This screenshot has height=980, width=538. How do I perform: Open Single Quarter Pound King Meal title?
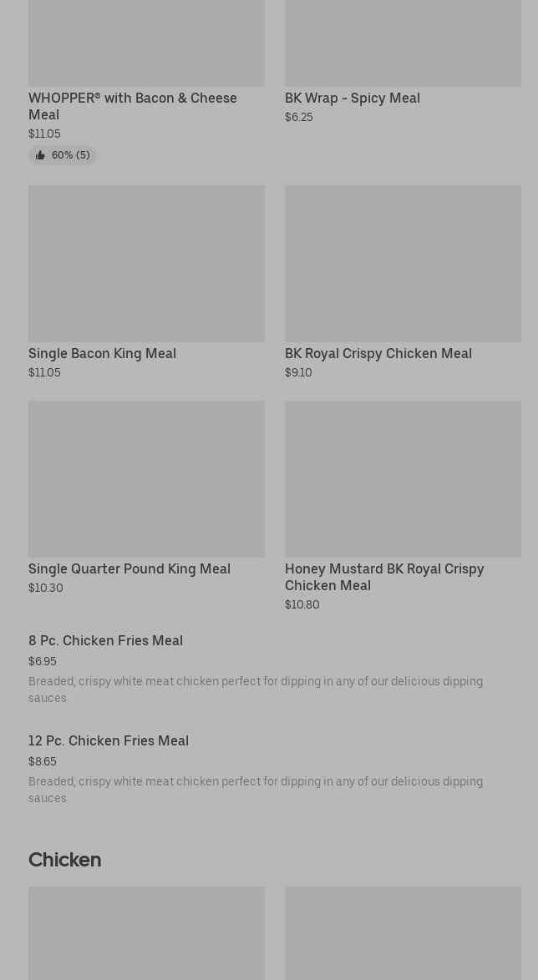click(x=129, y=569)
